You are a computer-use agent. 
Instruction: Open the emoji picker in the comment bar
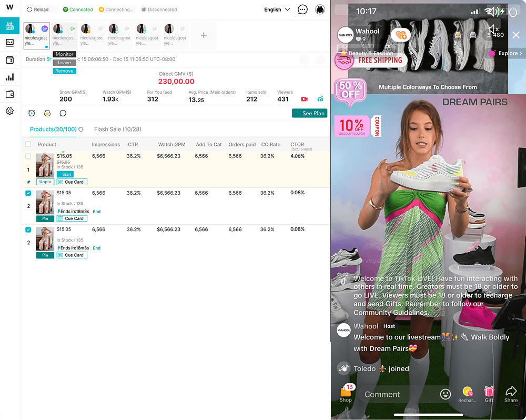tap(446, 394)
